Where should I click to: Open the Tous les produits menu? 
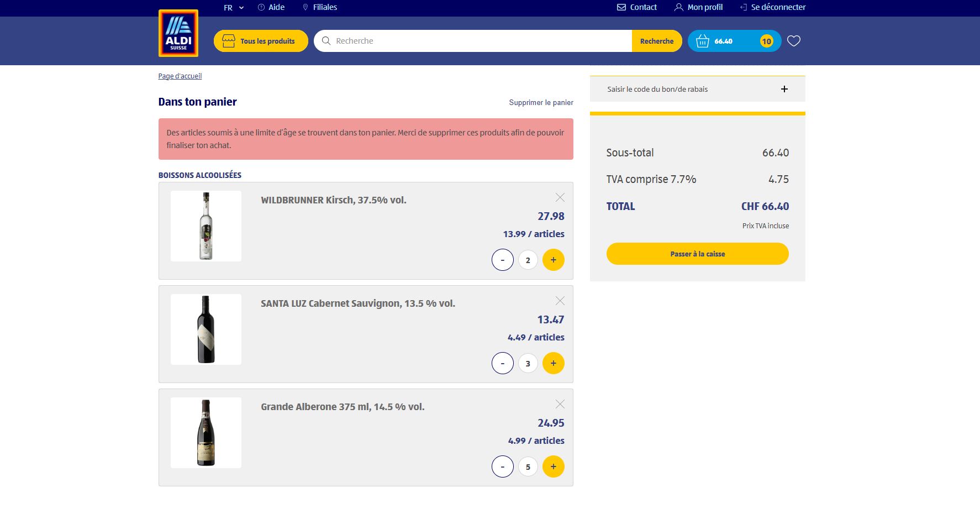coord(261,41)
